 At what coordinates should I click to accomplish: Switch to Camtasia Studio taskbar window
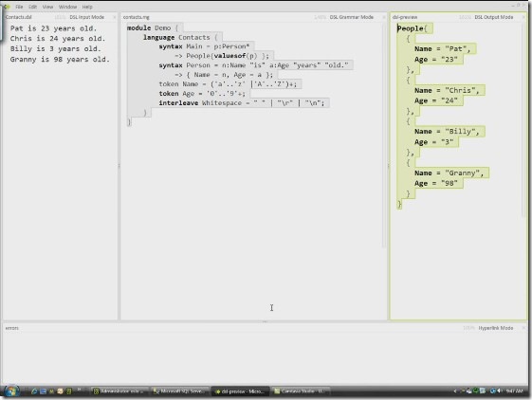(301, 391)
